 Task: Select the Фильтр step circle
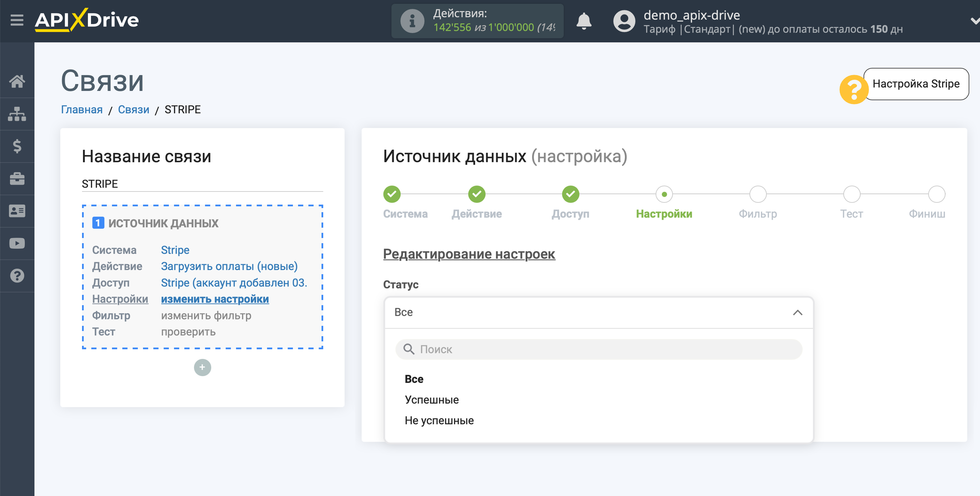[758, 194]
